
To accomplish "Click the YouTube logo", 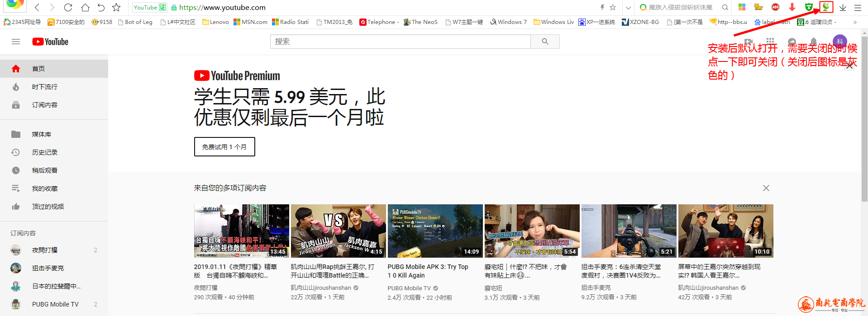I will point(50,42).
